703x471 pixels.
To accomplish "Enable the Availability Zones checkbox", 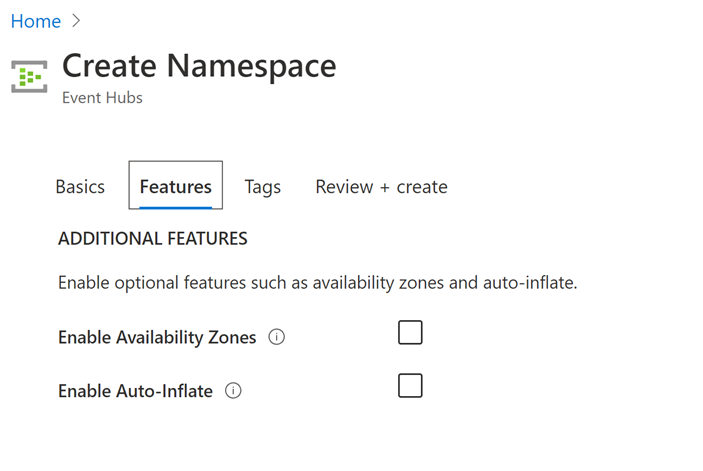I will 410,333.
